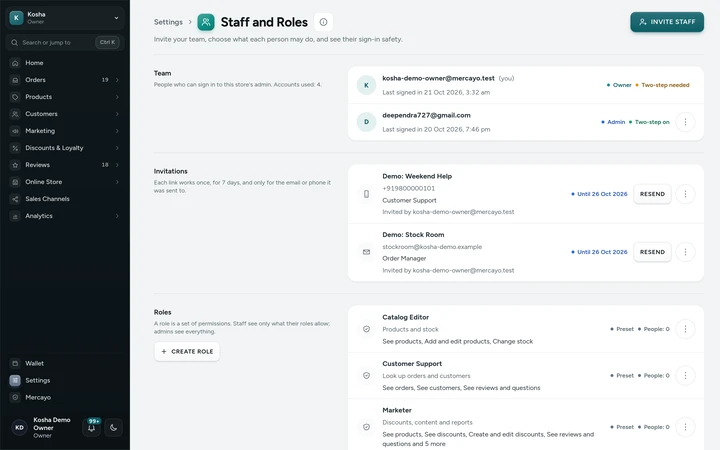Click the Sales Channels share icon

[15, 199]
